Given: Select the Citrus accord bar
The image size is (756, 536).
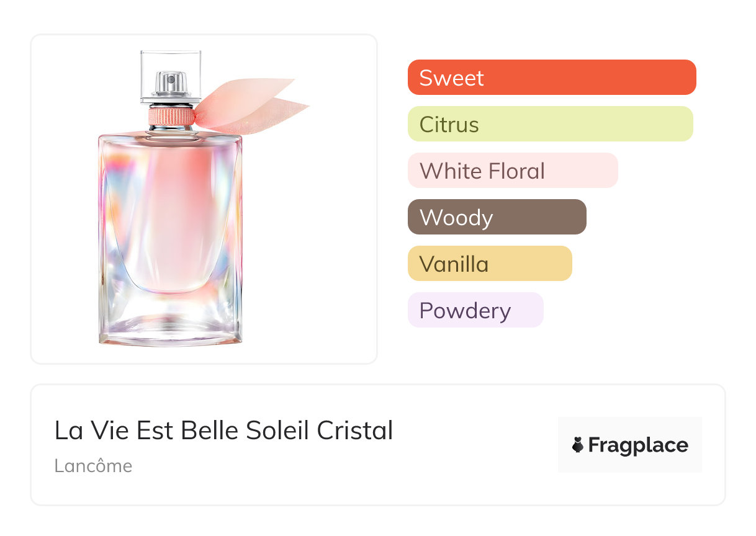Looking at the screenshot, I should [x=550, y=124].
